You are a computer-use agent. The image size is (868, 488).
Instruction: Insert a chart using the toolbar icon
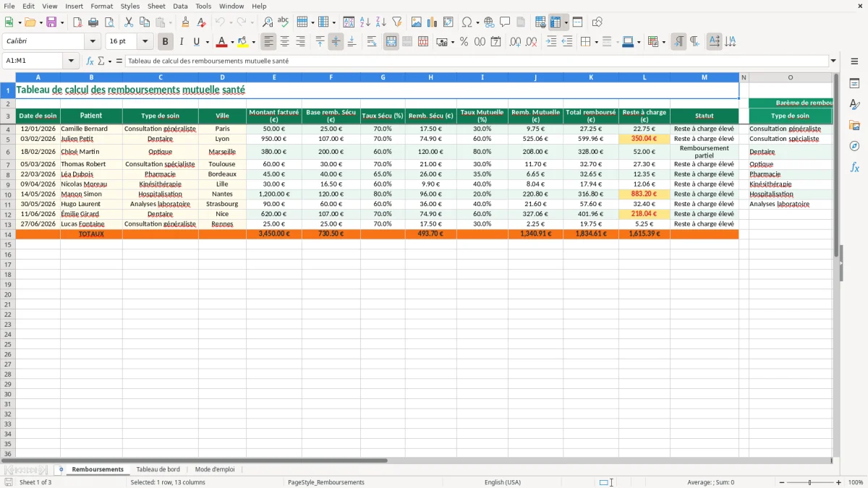coord(433,22)
